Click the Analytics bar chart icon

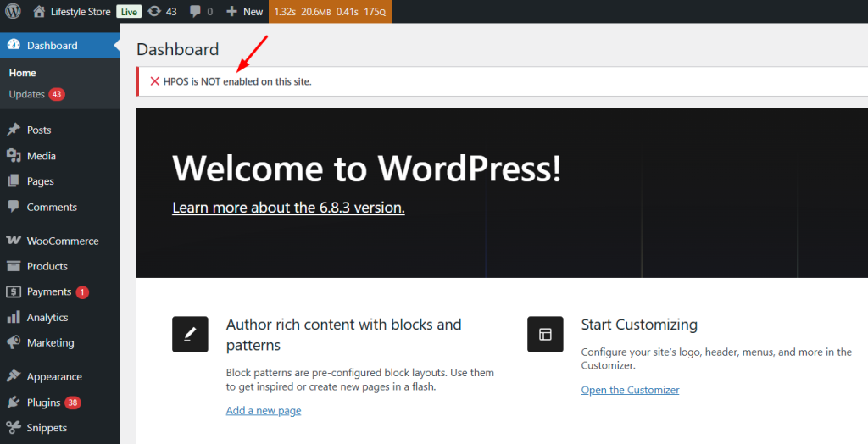pyautogui.click(x=14, y=317)
